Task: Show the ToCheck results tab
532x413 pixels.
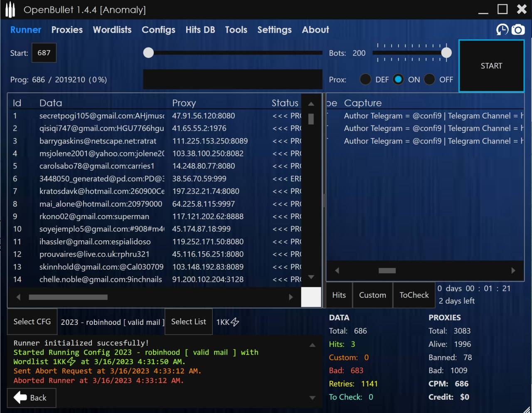Action: [414, 295]
